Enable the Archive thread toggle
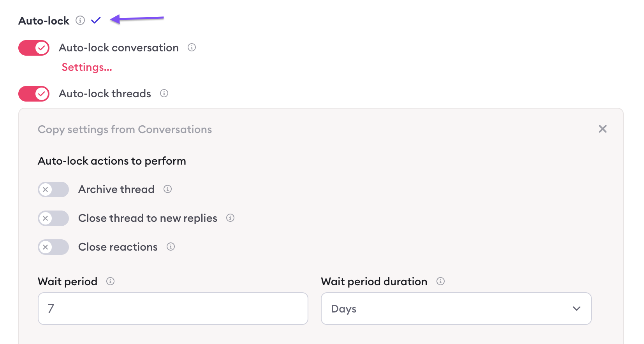The width and height of the screenshot is (644, 344). pos(53,190)
